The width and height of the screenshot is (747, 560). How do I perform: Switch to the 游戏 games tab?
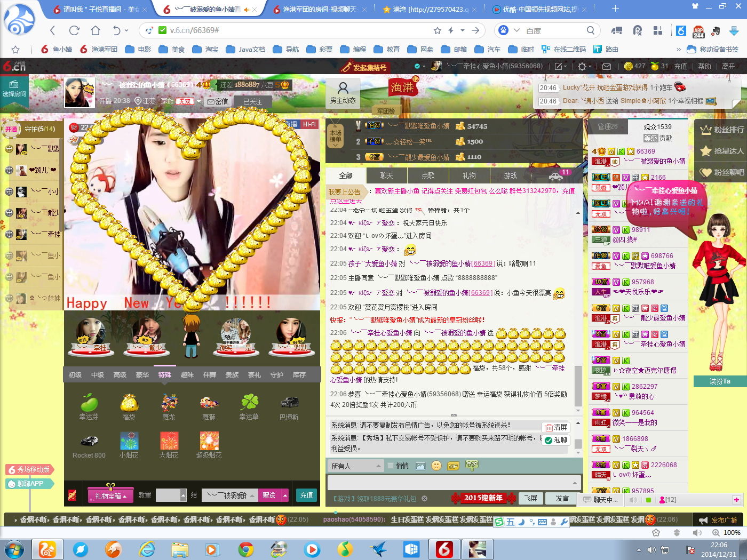(x=511, y=175)
